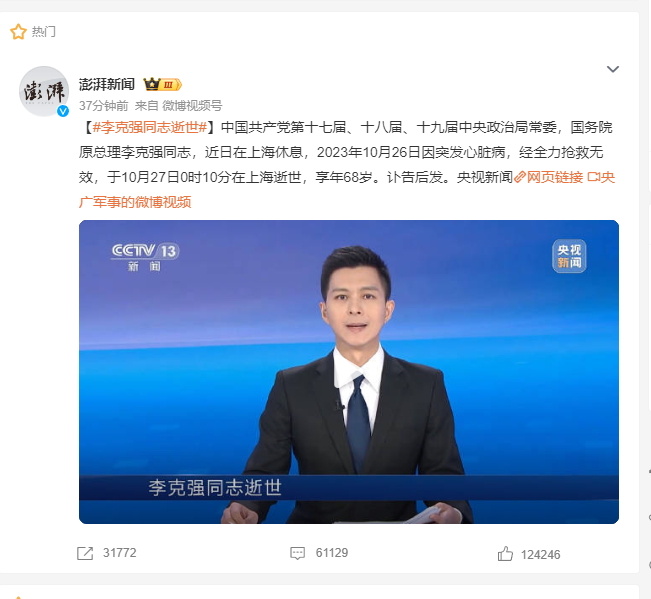Viewport: 651px width, 599px height.
Task: Click the repost share icon
Action: (85, 553)
